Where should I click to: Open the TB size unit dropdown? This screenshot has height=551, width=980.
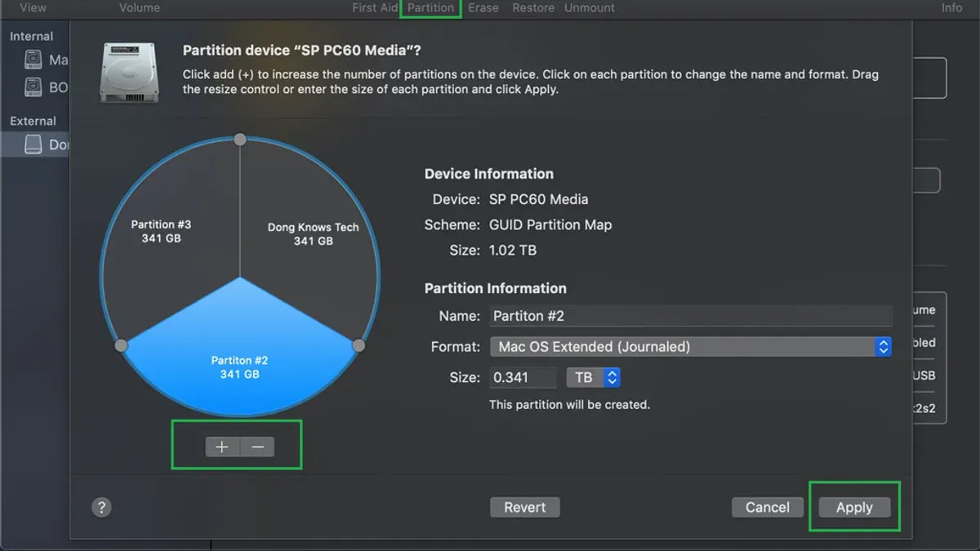pos(594,377)
